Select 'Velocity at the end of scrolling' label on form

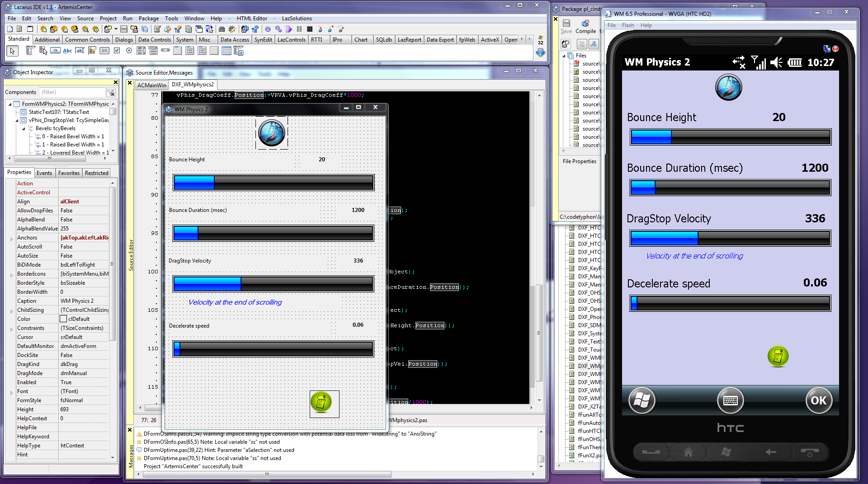coord(235,302)
